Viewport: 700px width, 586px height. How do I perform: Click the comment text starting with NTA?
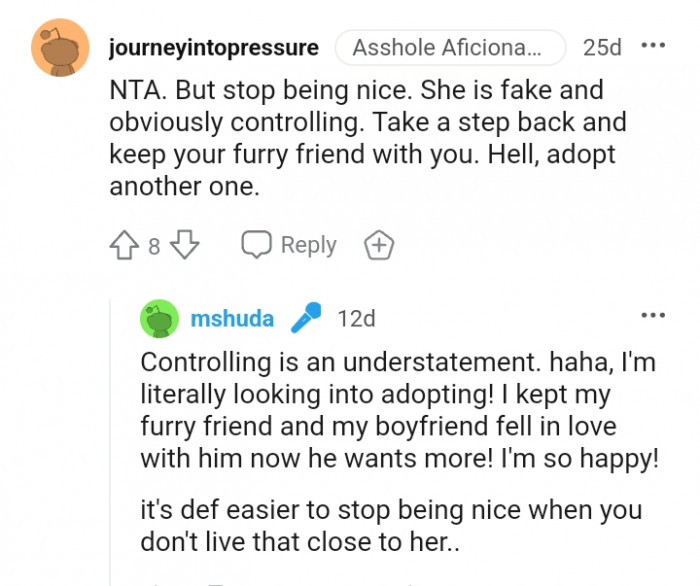(356, 90)
